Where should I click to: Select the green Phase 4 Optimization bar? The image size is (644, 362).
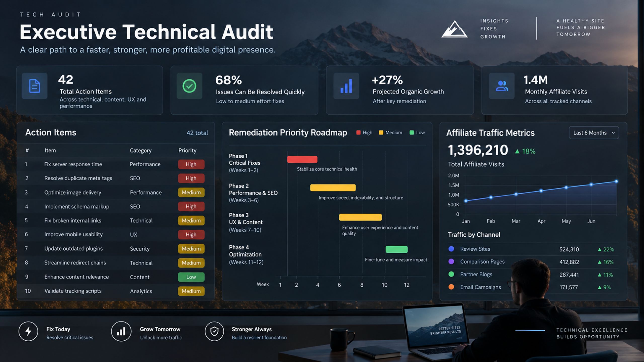(x=396, y=249)
